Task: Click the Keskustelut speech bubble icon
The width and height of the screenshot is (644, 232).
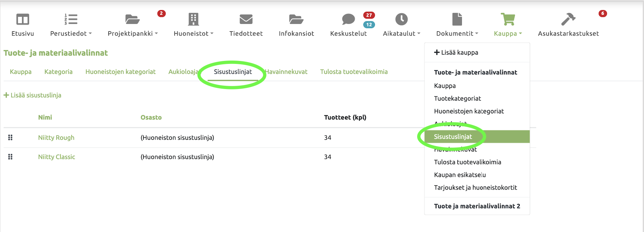Action: click(348, 19)
